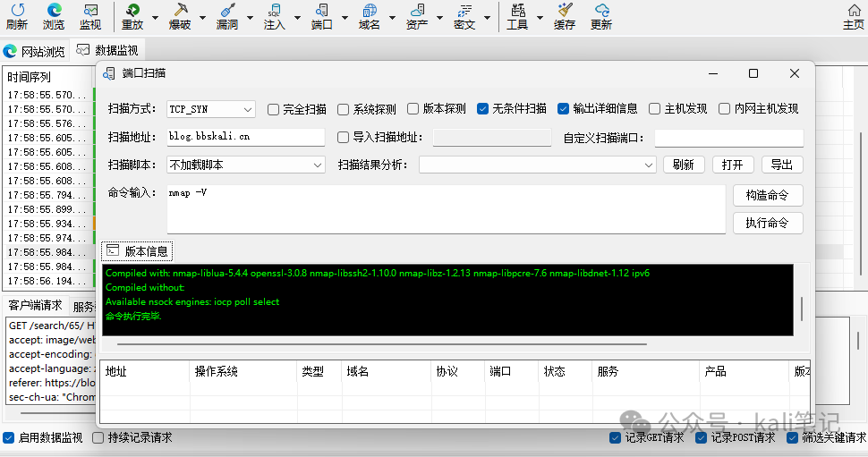This screenshot has width=868, height=457.
Task: Click the 端口 column header
Action: click(512, 371)
